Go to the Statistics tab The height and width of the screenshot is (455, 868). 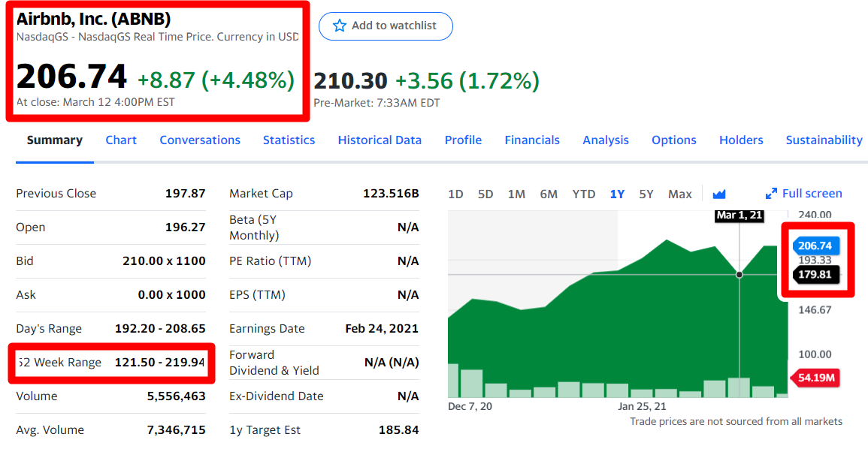pyautogui.click(x=289, y=140)
